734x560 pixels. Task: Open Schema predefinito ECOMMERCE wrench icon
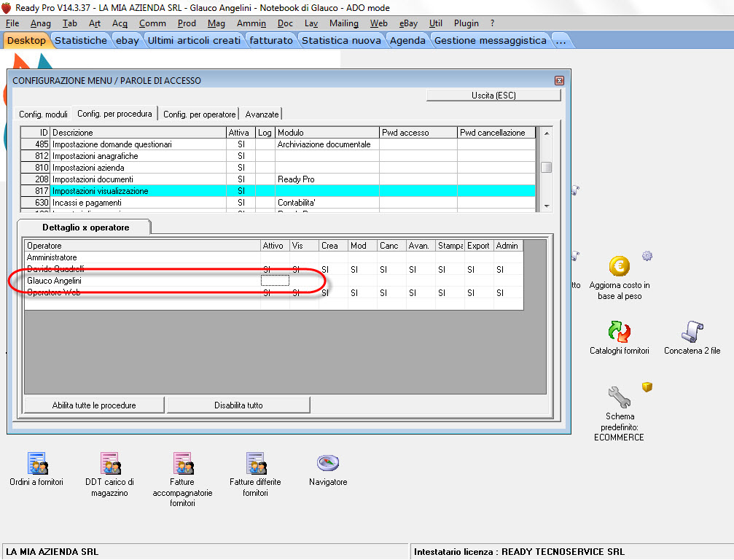[x=620, y=397]
